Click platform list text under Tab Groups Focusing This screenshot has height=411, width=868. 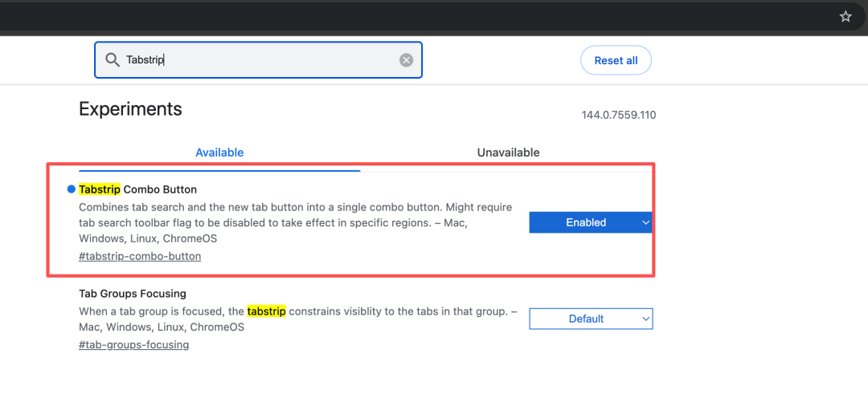[x=161, y=328]
